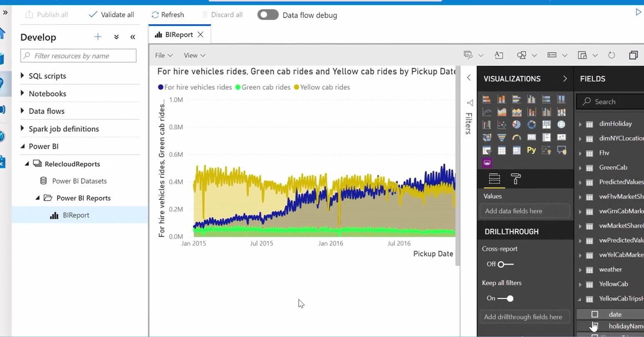
Task: Select the Stacked bar chart visualization
Action: tap(487, 99)
